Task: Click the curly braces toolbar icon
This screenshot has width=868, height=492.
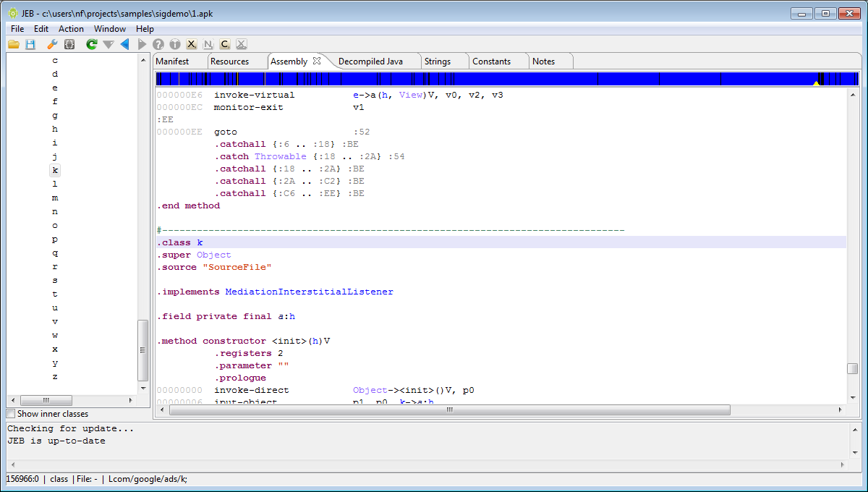Action: coord(69,44)
